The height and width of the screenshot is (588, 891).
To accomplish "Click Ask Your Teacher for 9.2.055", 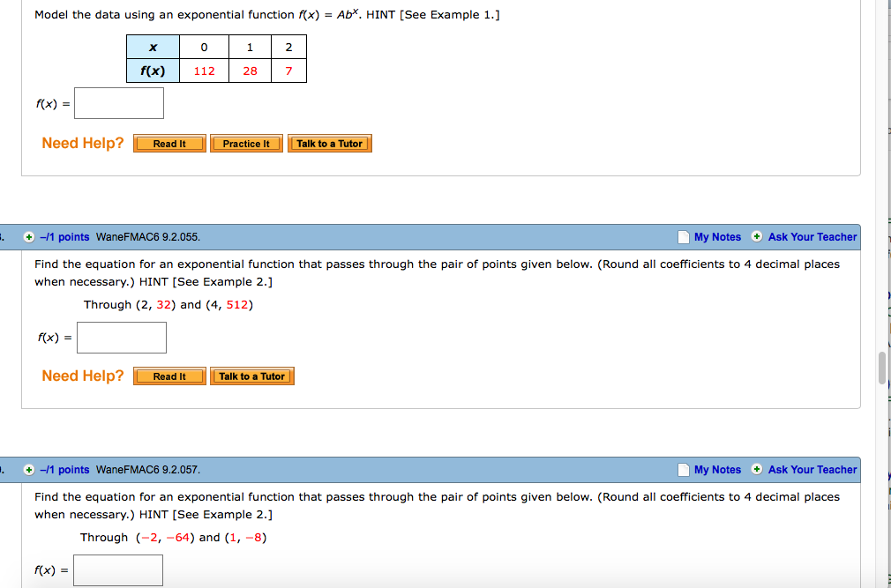I will [812, 237].
